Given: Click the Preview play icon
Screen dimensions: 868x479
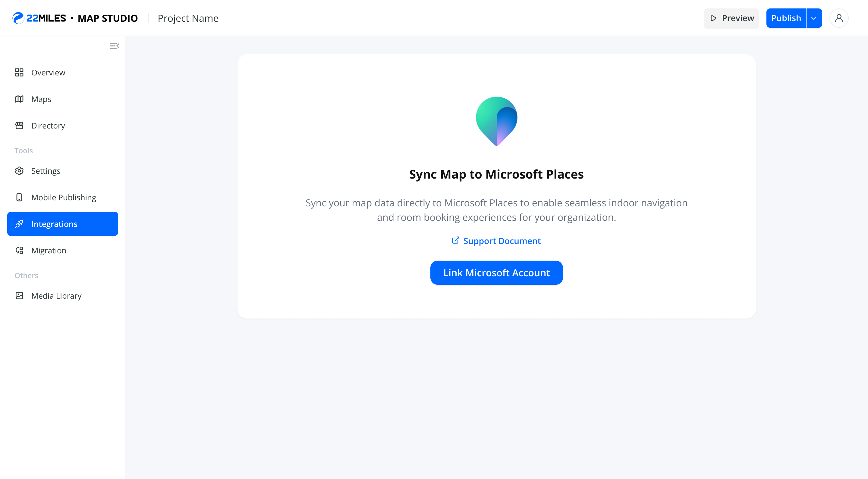Looking at the screenshot, I should coord(713,18).
